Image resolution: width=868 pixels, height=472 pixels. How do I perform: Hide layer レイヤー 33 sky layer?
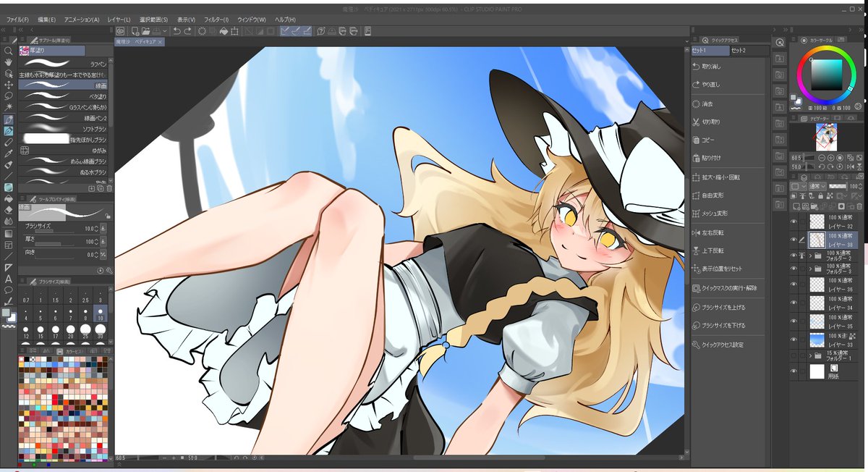click(794, 340)
